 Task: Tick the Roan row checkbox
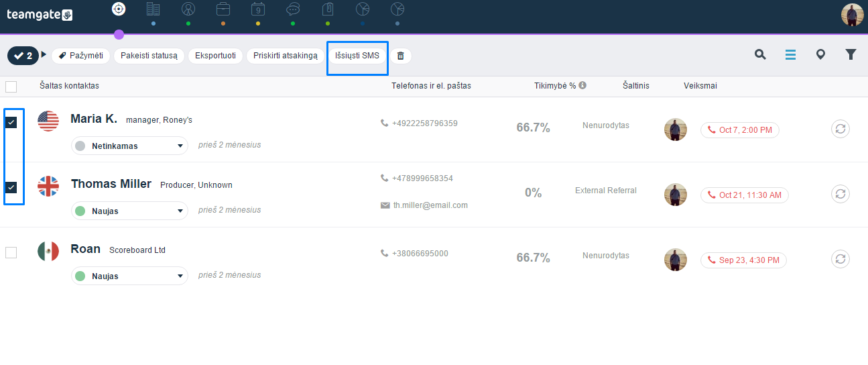pyautogui.click(x=11, y=252)
